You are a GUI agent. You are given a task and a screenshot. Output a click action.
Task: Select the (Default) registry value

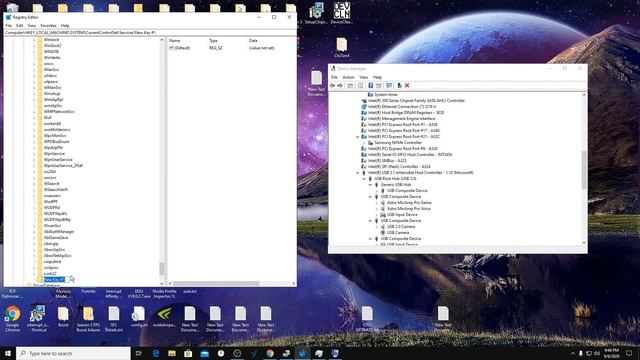(x=182, y=48)
